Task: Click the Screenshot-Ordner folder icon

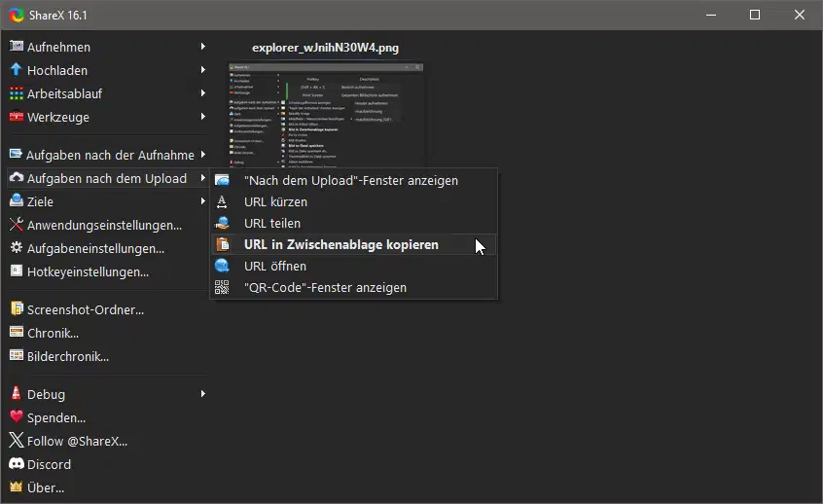Action: pos(17,308)
